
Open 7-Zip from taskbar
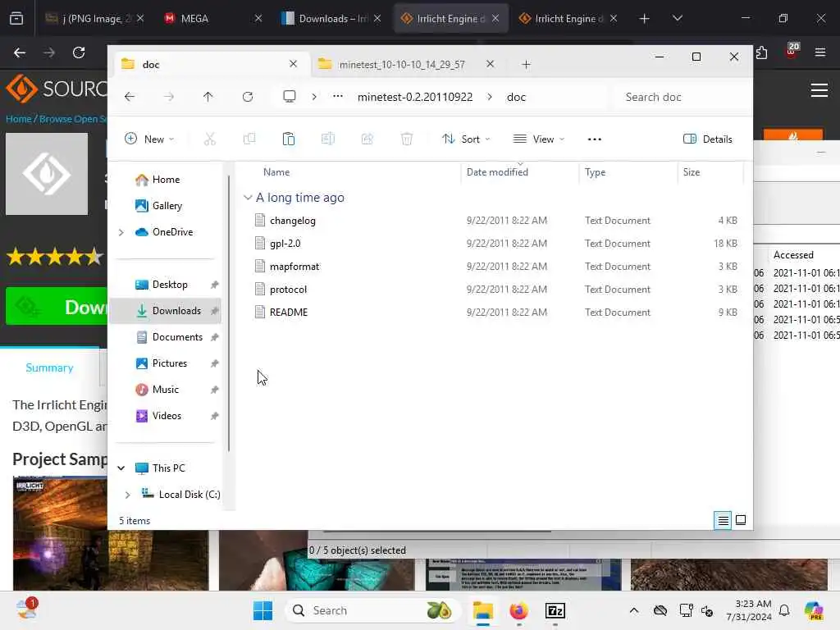click(555, 610)
